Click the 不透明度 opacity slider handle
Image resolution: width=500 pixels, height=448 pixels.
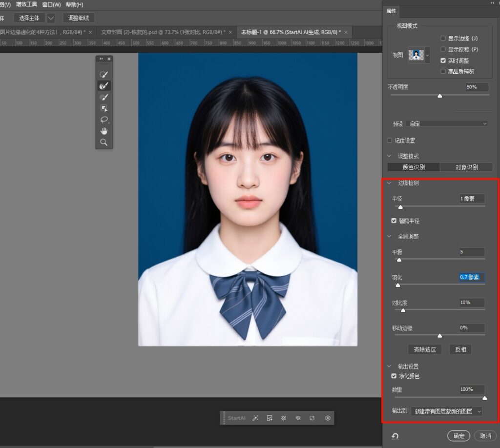439,96
